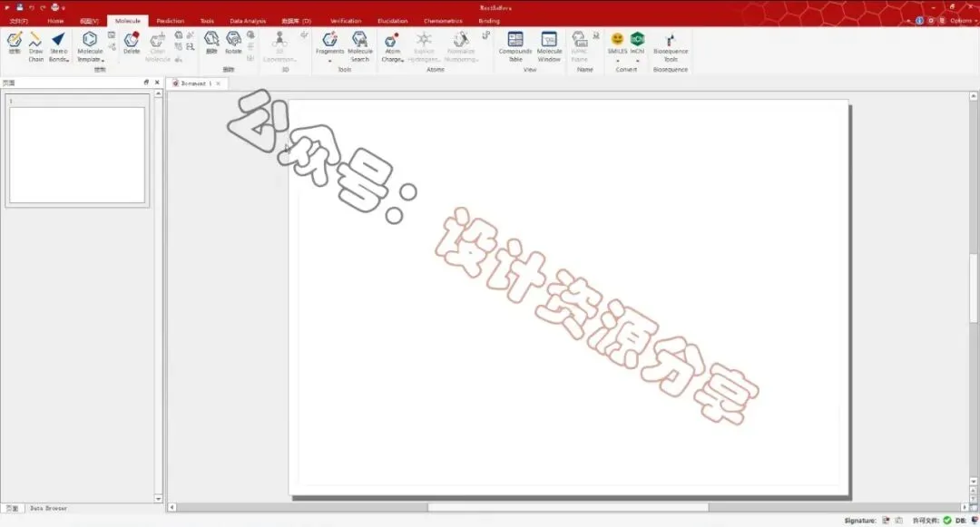Click the Save icon in quick access bar
Viewport: 980px width, 527px height.
(x=19, y=7)
